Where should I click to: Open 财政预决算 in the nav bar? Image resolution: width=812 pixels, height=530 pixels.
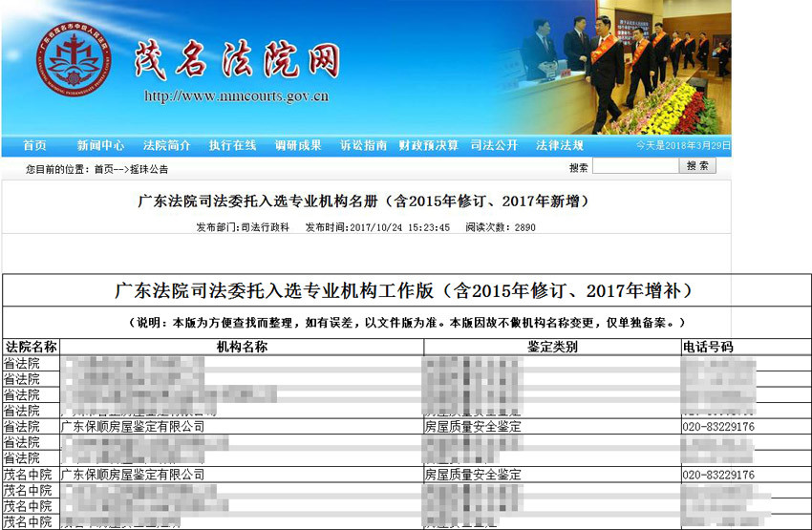[x=429, y=145]
